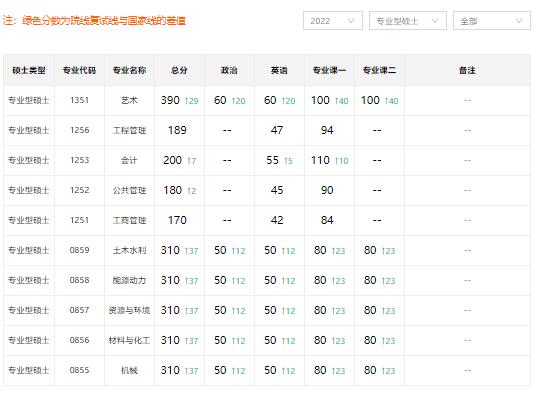Click major code 1256
Screen dimensions: 537x393
point(79,130)
